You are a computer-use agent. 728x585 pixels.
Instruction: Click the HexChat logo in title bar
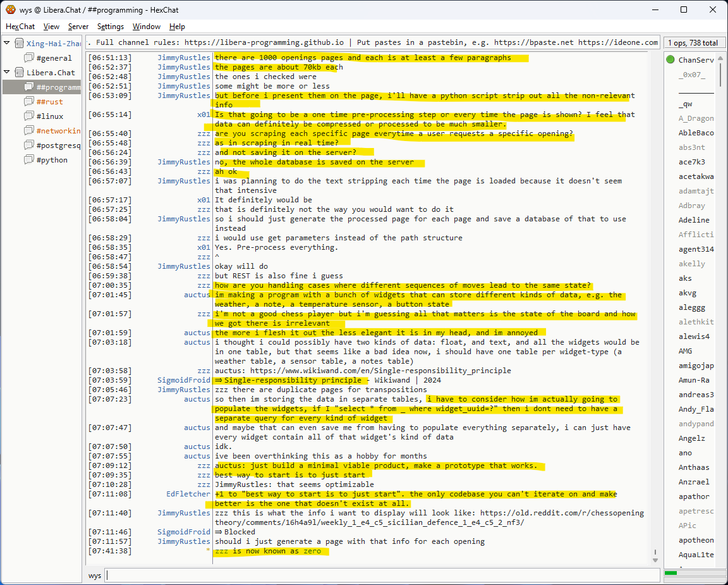click(10, 9)
